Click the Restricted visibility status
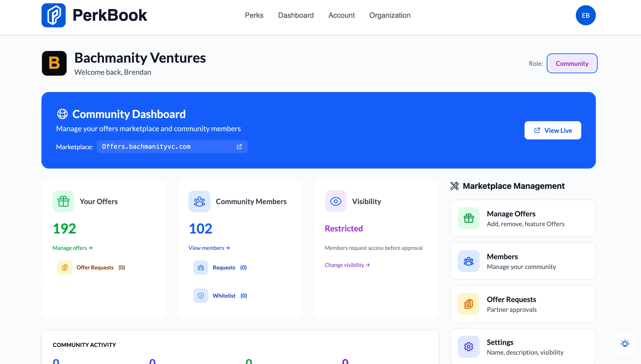 [x=344, y=228]
